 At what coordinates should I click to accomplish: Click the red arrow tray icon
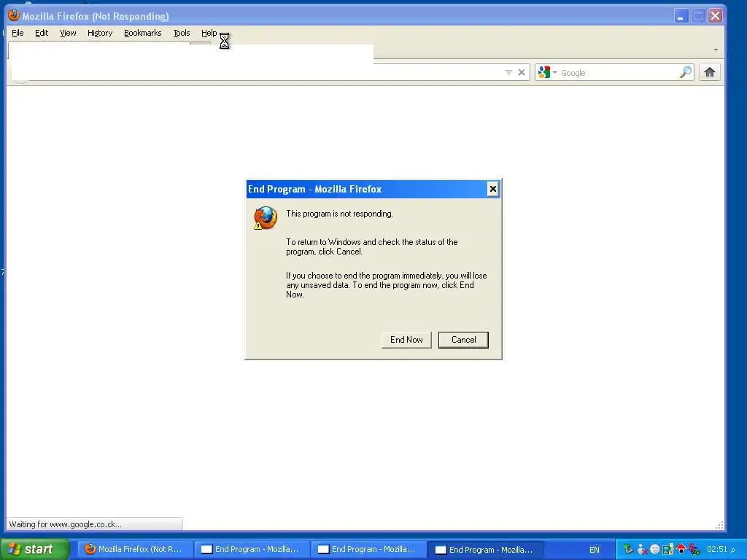[x=681, y=549]
